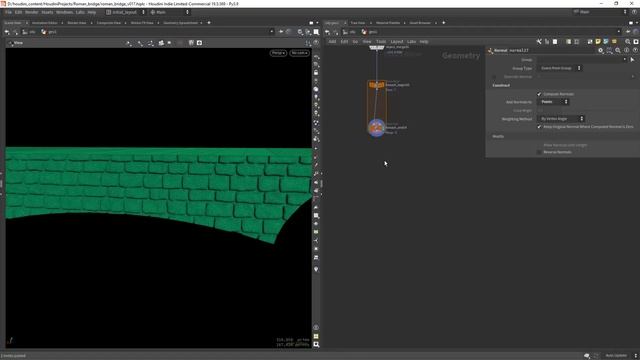The image size is (640, 360).
Task: Open the network editor Help menu
Action: point(424,42)
